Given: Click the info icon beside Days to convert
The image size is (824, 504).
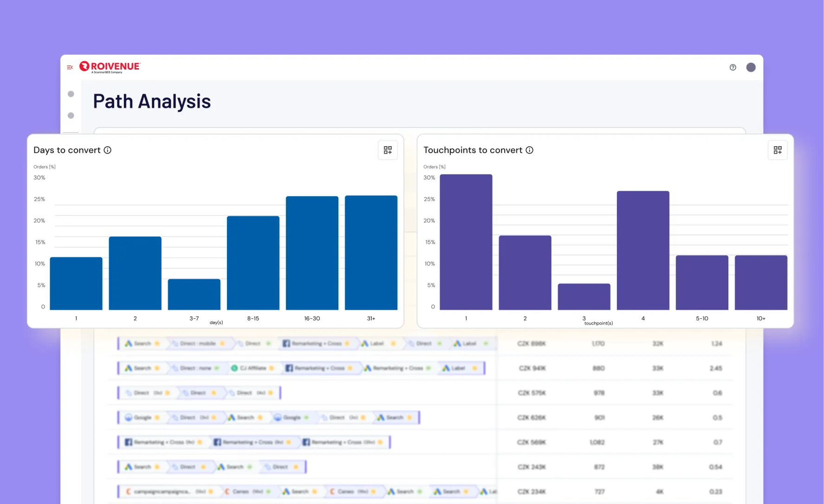Looking at the screenshot, I should (x=107, y=150).
